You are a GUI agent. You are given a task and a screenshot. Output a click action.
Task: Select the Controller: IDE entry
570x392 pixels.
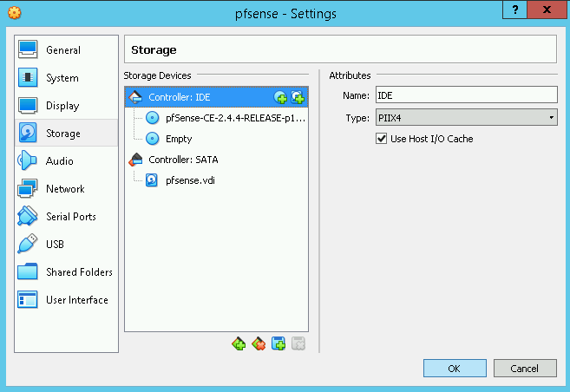tap(179, 97)
